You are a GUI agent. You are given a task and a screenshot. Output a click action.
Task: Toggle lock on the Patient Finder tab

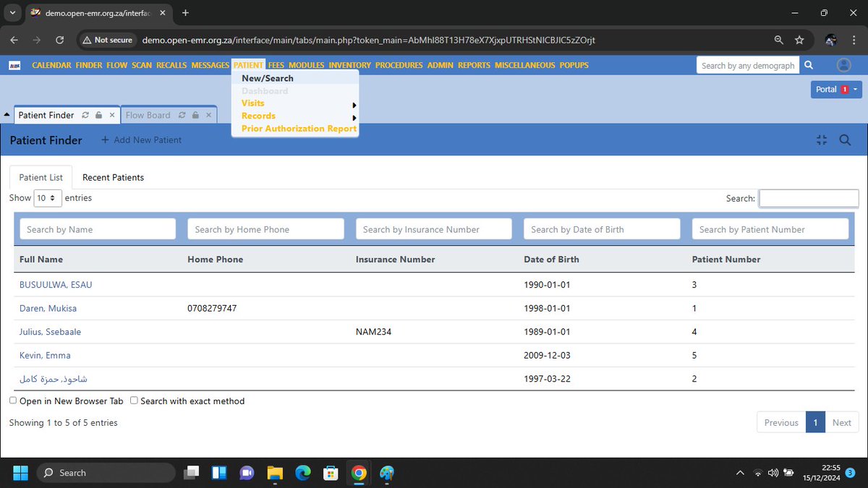(x=98, y=115)
